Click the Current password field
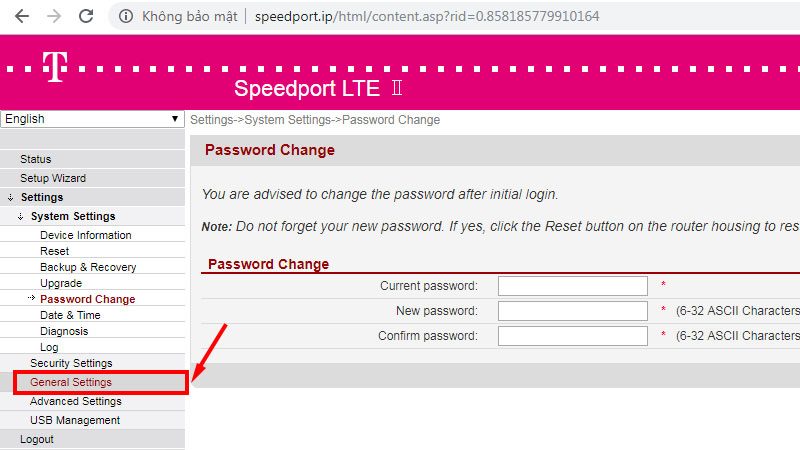 (573, 286)
